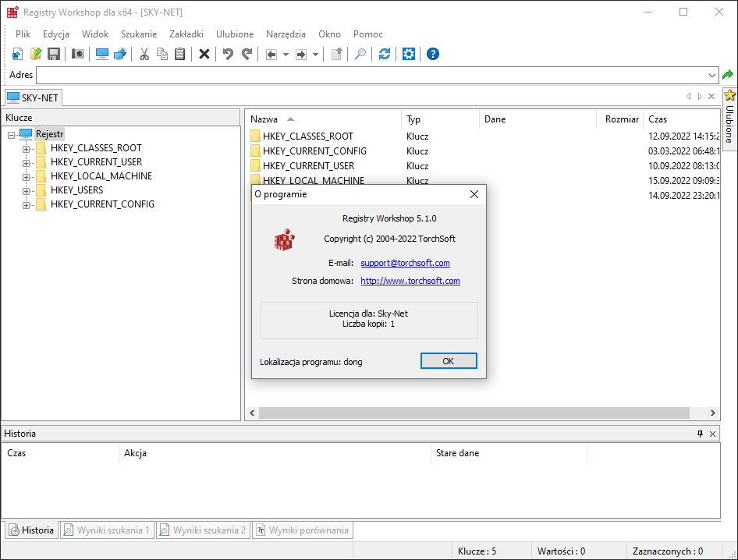Open search with magnifier icon
The width and height of the screenshot is (738, 560).
tap(360, 54)
